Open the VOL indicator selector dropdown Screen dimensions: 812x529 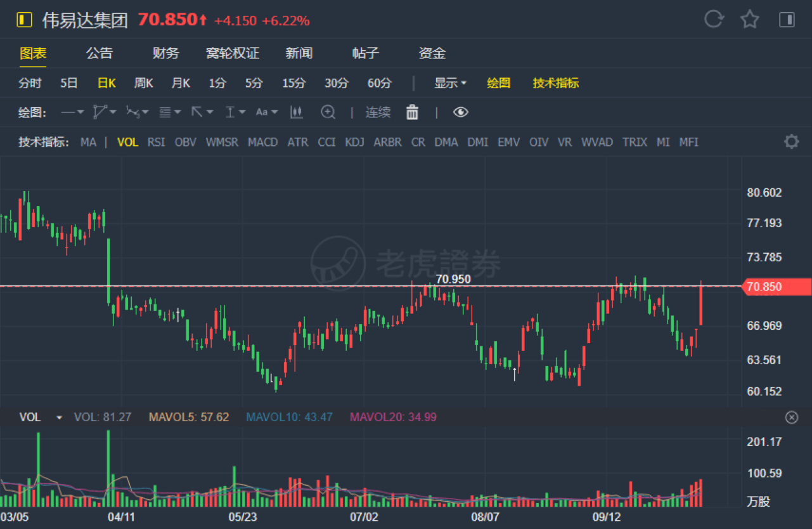(x=41, y=417)
